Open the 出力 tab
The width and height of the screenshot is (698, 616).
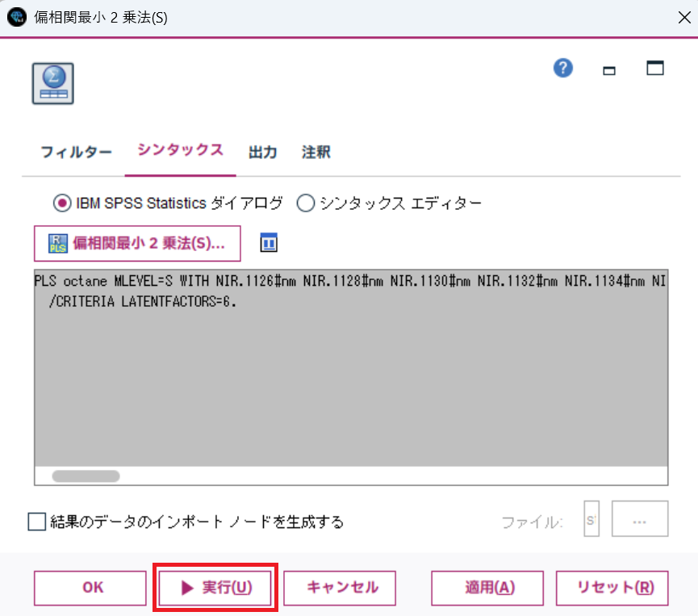coord(262,153)
